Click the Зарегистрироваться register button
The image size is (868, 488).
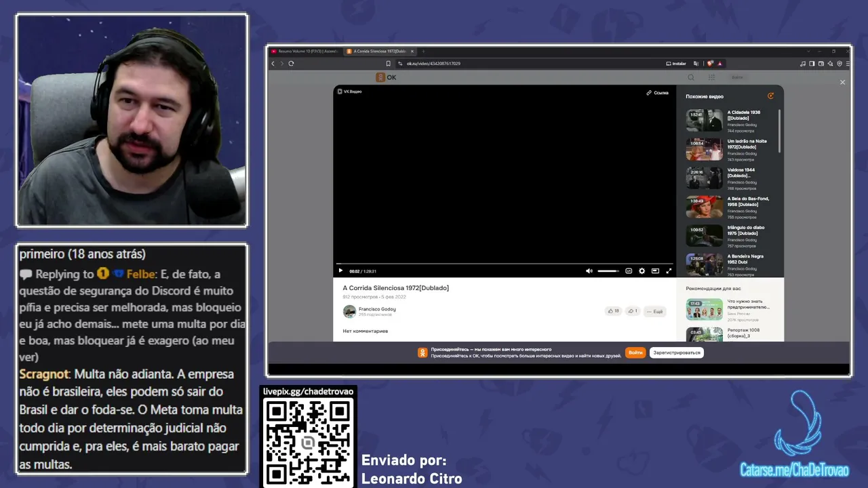(676, 352)
